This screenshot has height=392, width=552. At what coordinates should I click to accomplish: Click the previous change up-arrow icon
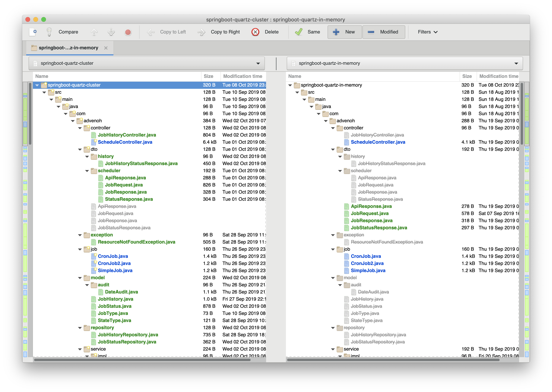94,32
